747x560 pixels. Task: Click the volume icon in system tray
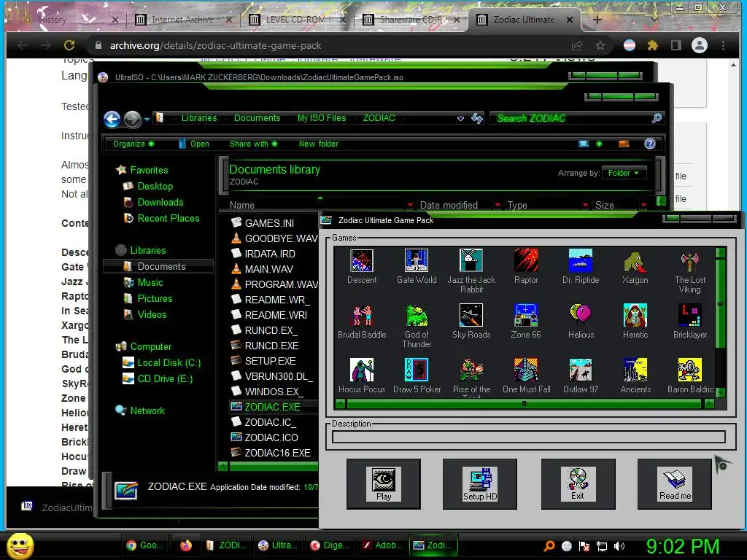coord(619,546)
